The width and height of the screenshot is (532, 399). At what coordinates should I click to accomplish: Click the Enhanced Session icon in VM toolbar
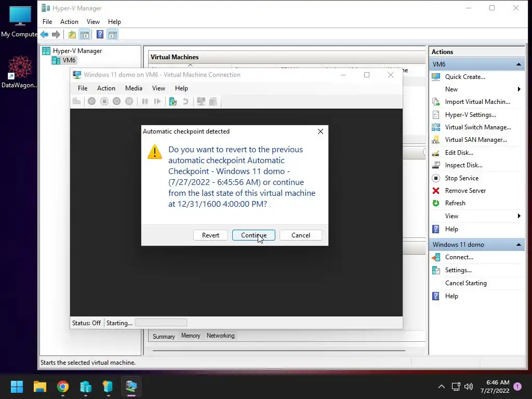coord(201,101)
